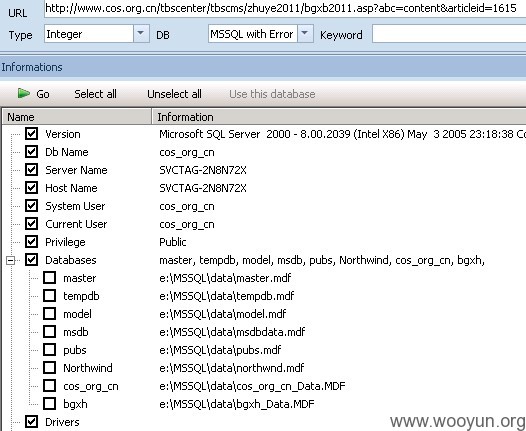Click the Name column header
The image size is (526, 431).
click(77, 117)
